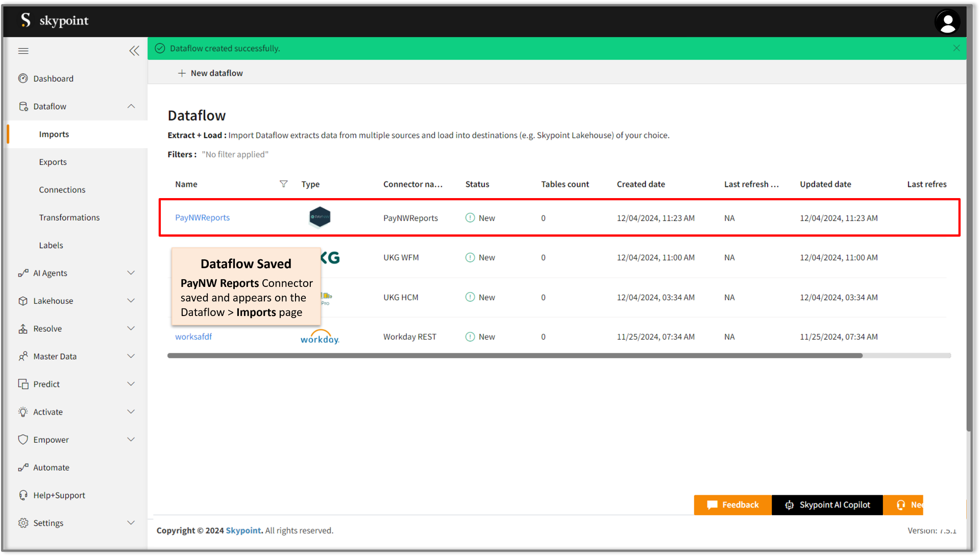The width and height of the screenshot is (980, 556).
Task: Click the AI Agents sidebar icon
Action: click(x=23, y=273)
